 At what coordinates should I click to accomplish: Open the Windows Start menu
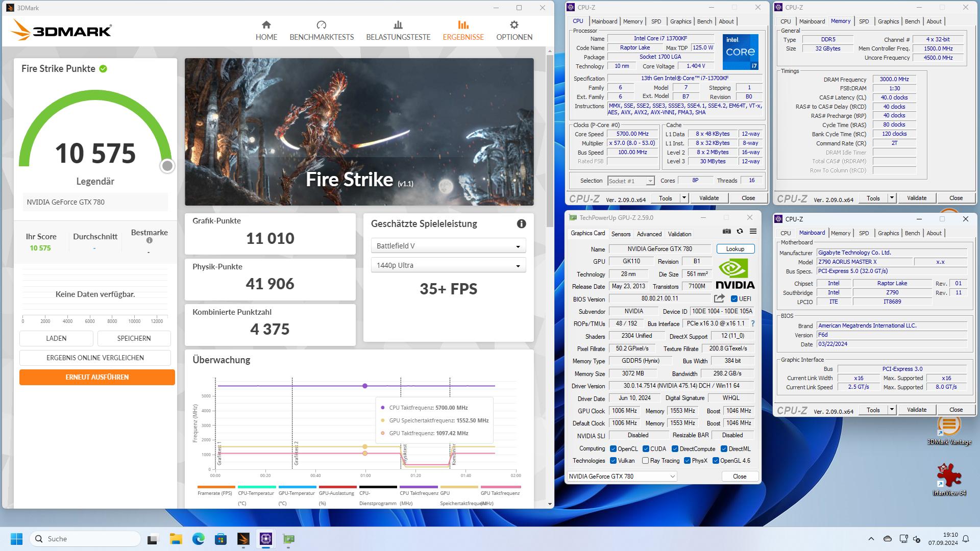coord(16,539)
